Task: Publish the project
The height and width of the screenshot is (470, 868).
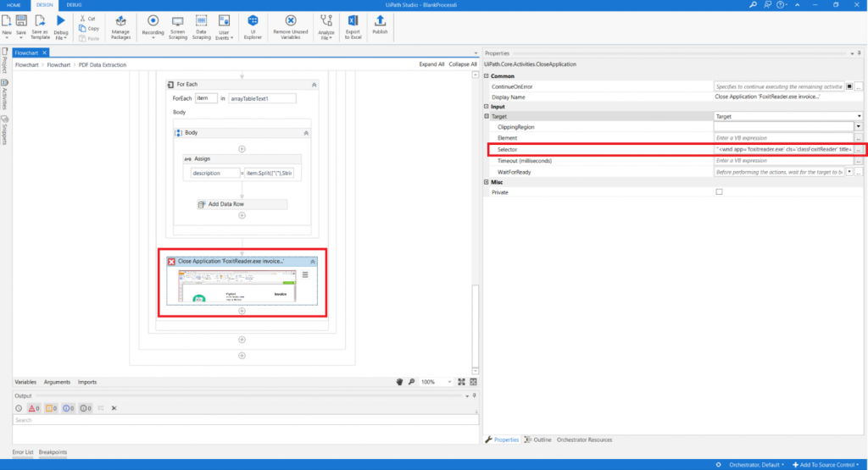Action: 380,25
